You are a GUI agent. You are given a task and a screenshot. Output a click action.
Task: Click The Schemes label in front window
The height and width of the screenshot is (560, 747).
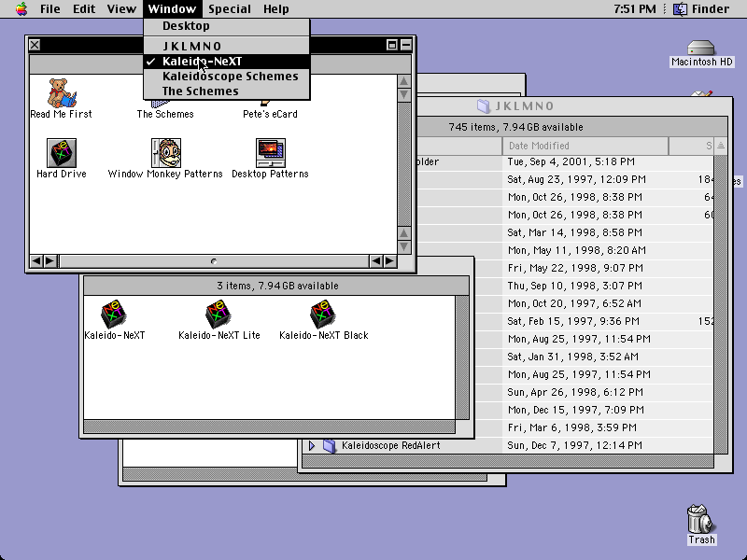pos(165,114)
